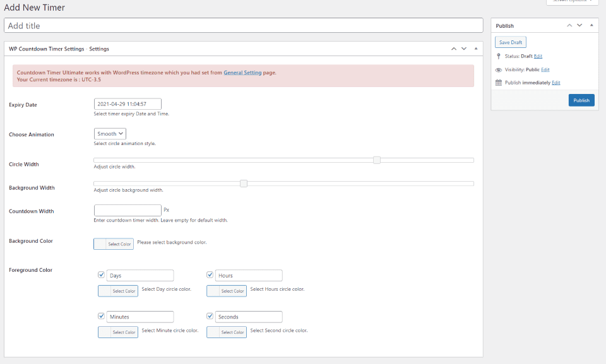The width and height of the screenshot is (606, 364).
Task: Uncheck the Hours checkbox
Action: [x=210, y=275]
